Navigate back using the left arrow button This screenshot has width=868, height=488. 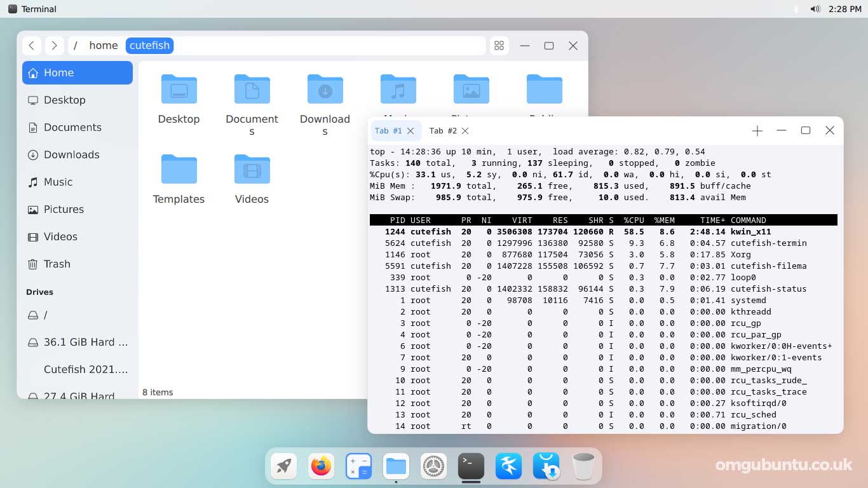(x=32, y=45)
